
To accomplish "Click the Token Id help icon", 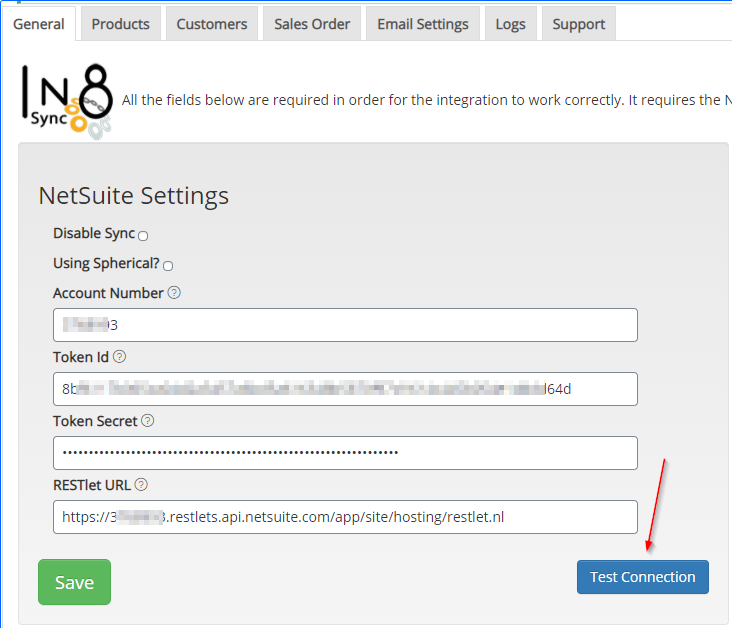I will (x=120, y=357).
